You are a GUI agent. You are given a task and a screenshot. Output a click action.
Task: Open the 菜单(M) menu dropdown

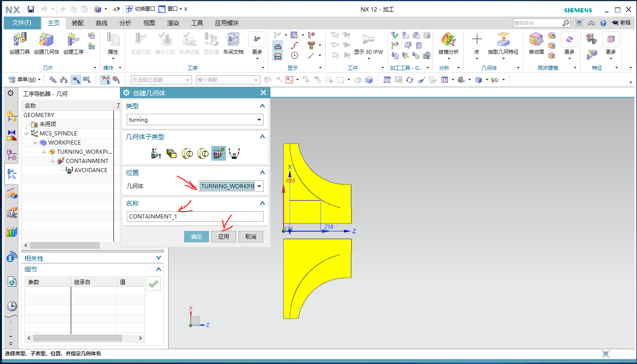coord(25,80)
